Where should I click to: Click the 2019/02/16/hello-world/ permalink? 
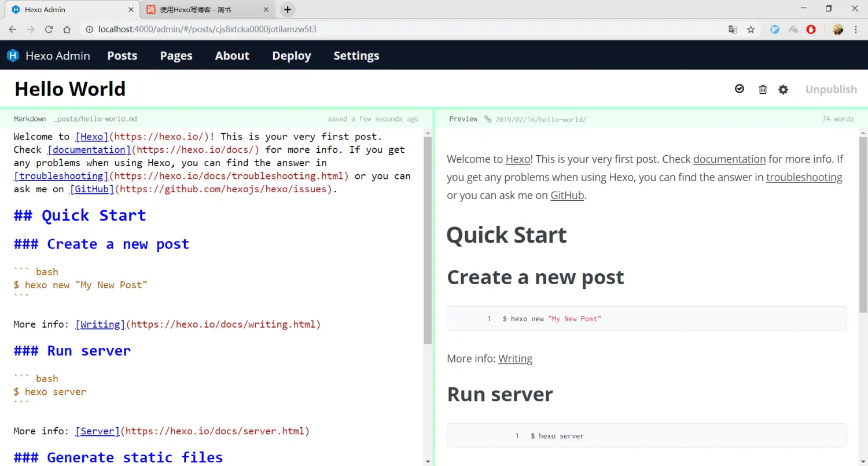[x=540, y=119]
